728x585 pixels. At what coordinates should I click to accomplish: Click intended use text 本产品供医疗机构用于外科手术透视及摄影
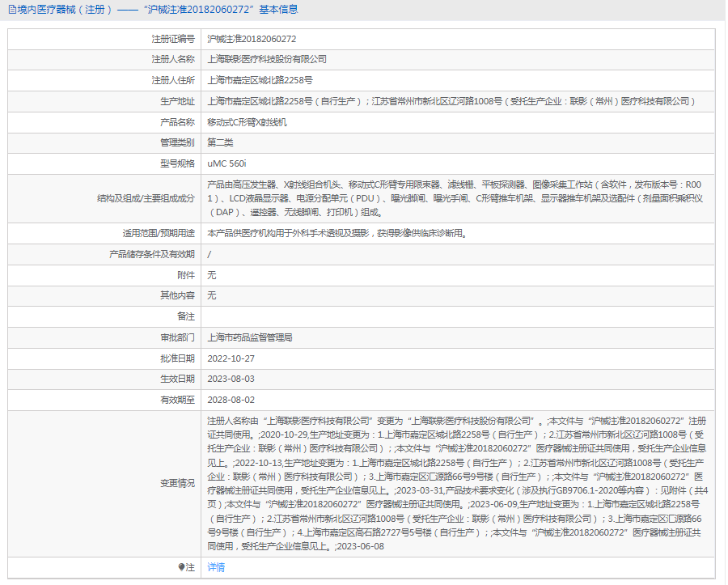(337, 233)
